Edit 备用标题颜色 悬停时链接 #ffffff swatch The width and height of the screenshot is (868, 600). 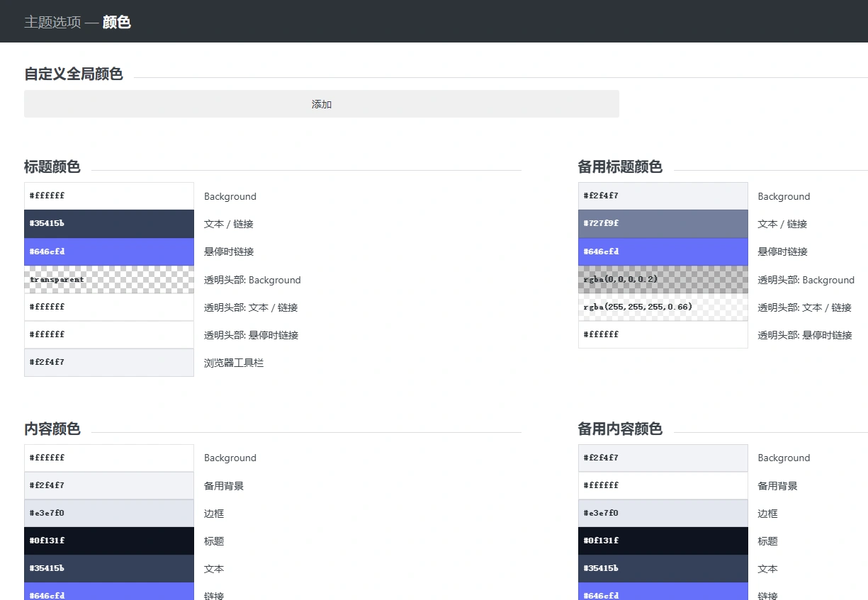(663, 334)
